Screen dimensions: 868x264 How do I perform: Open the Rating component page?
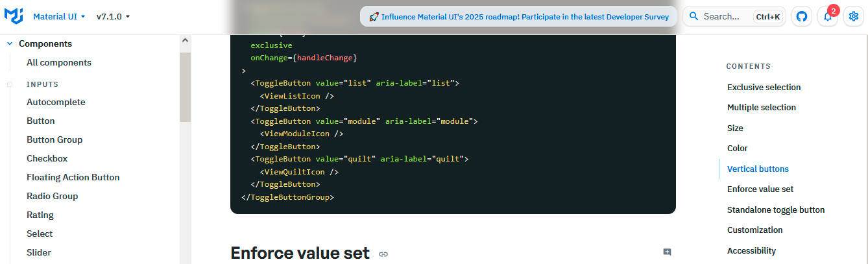click(40, 215)
